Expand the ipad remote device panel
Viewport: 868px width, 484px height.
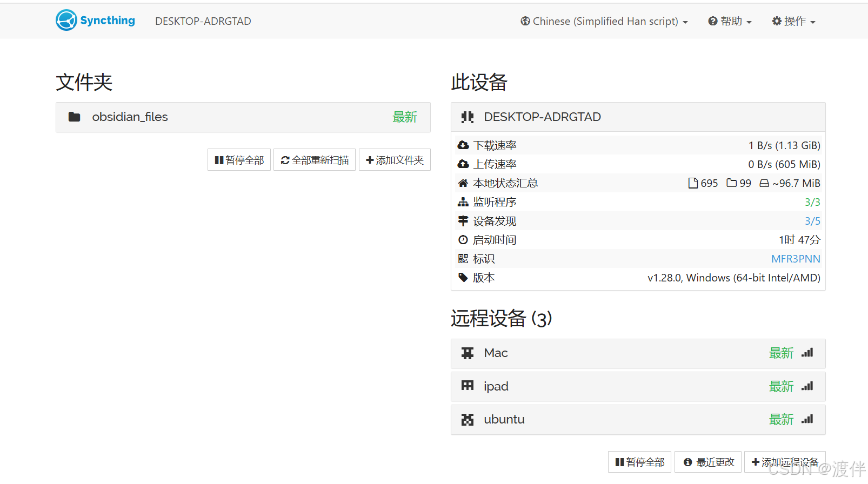pyautogui.click(x=638, y=386)
